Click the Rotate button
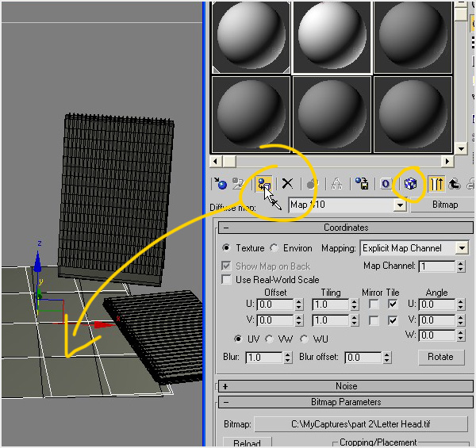The image size is (476, 448). 440,357
